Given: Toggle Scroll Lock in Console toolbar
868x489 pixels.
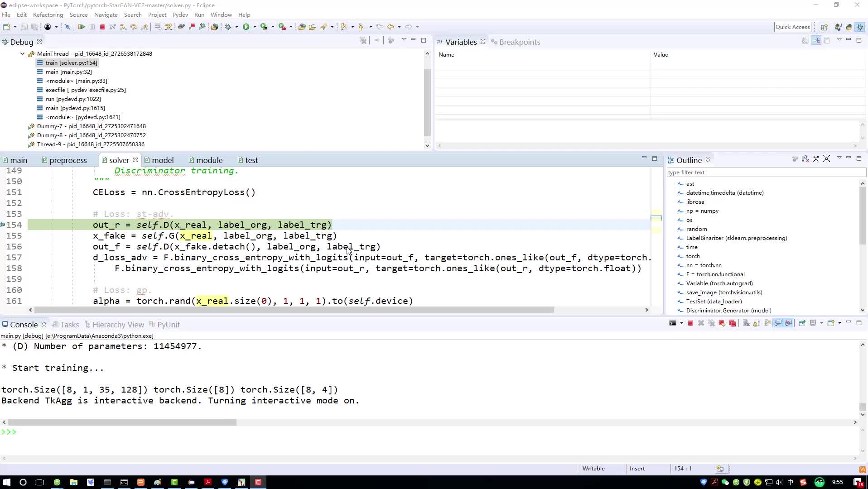Looking at the screenshot, I should coord(757,323).
